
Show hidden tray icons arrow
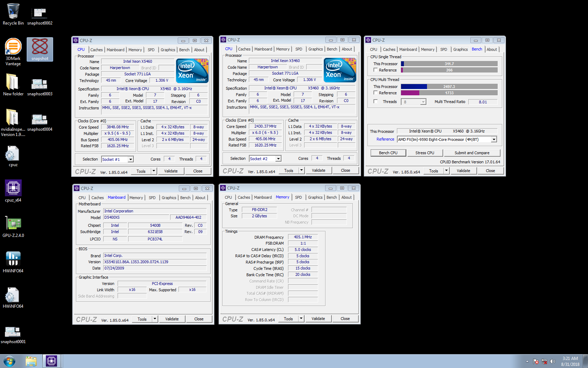coord(527,361)
